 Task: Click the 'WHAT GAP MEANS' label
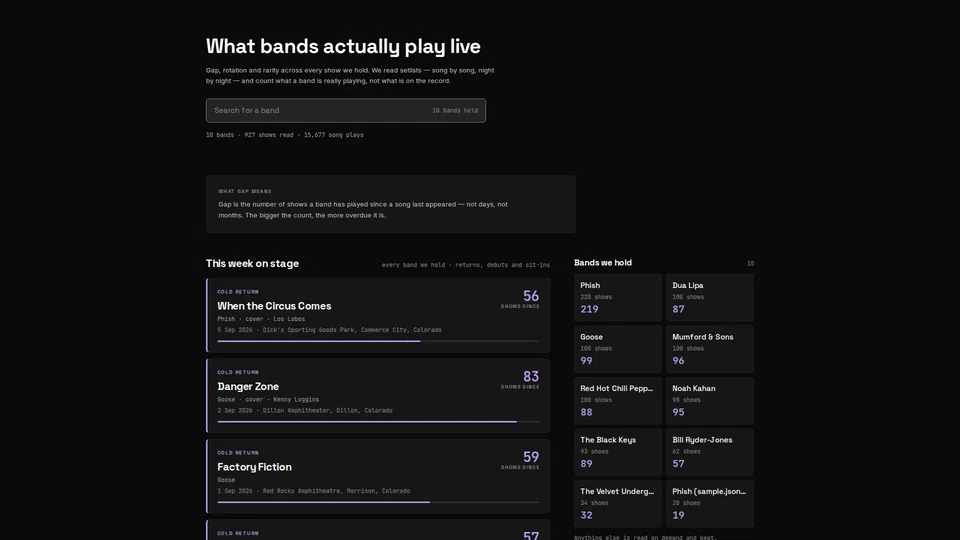tap(245, 191)
